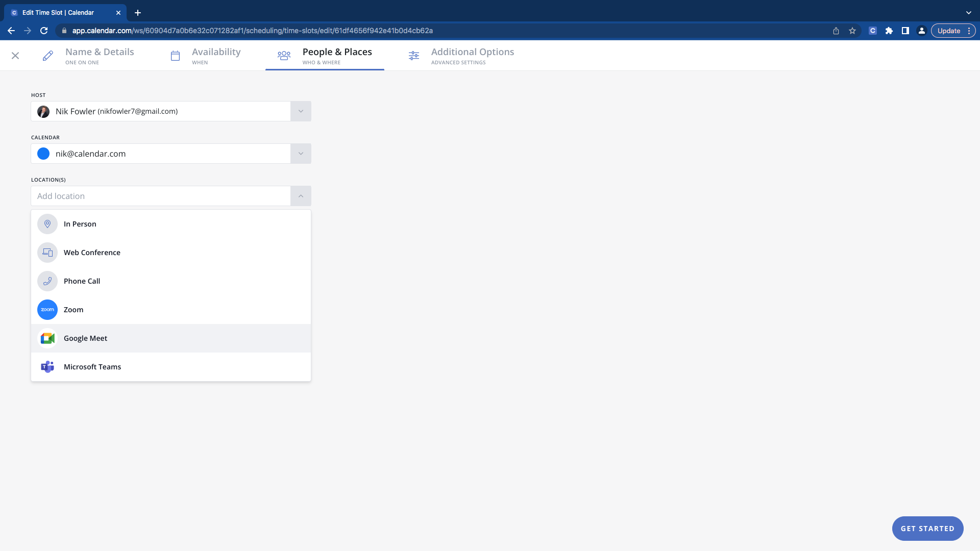The height and width of the screenshot is (551, 980).
Task: Click the pencil icon beside Name & Details
Action: 47,55
